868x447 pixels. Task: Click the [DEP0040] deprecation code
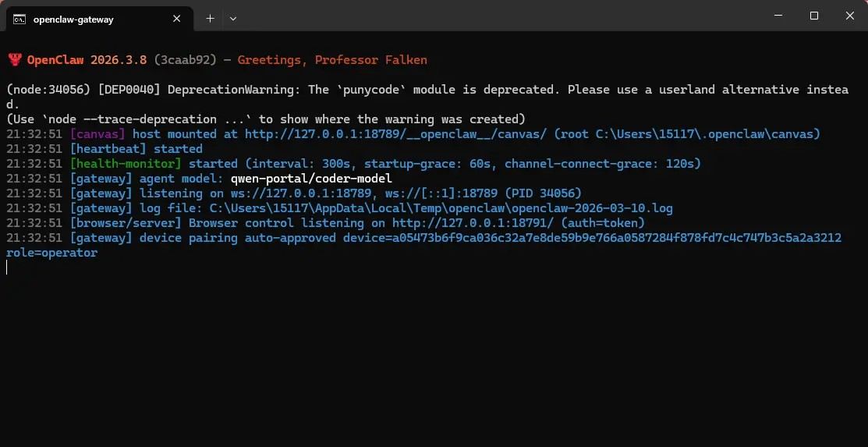click(x=129, y=90)
